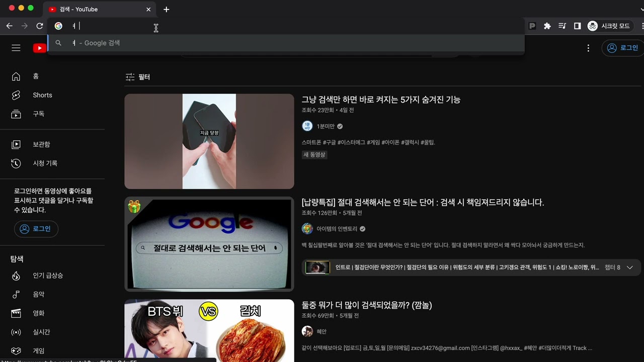Expand the 챕터 8 chapters chevron
Screen dimensions: 644x362
pos(629,267)
